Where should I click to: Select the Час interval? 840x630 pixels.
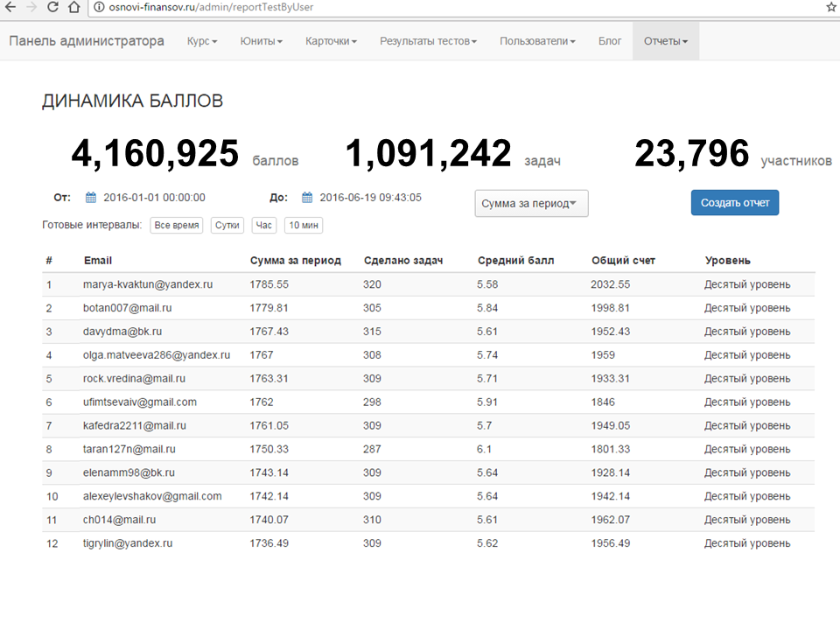263,225
